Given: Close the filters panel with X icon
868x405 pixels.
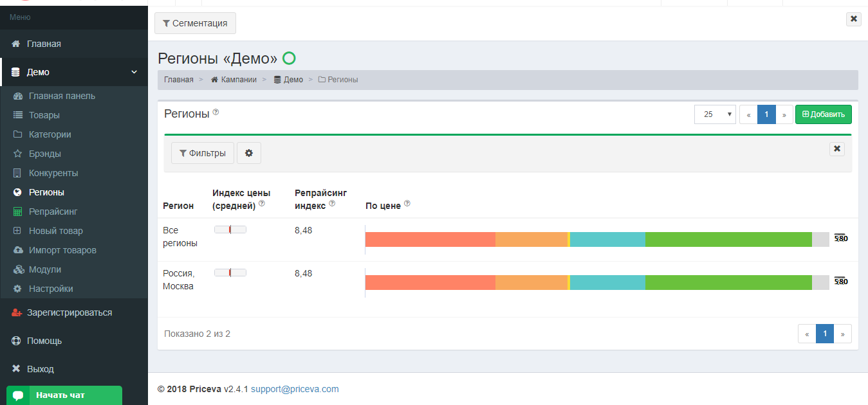Looking at the screenshot, I should [x=837, y=148].
